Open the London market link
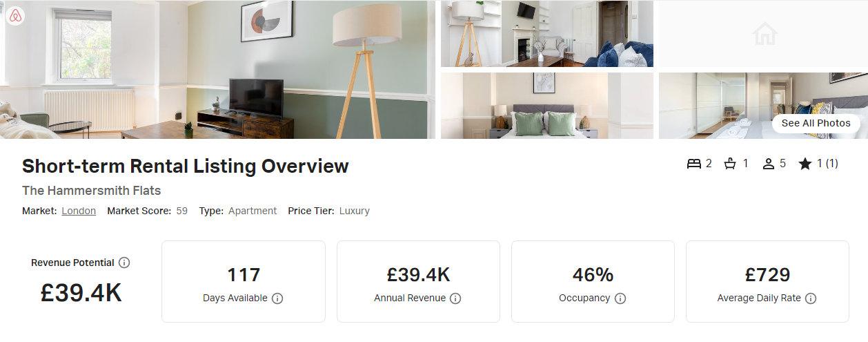The height and width of the screenshot is (342, 868). 79,211
